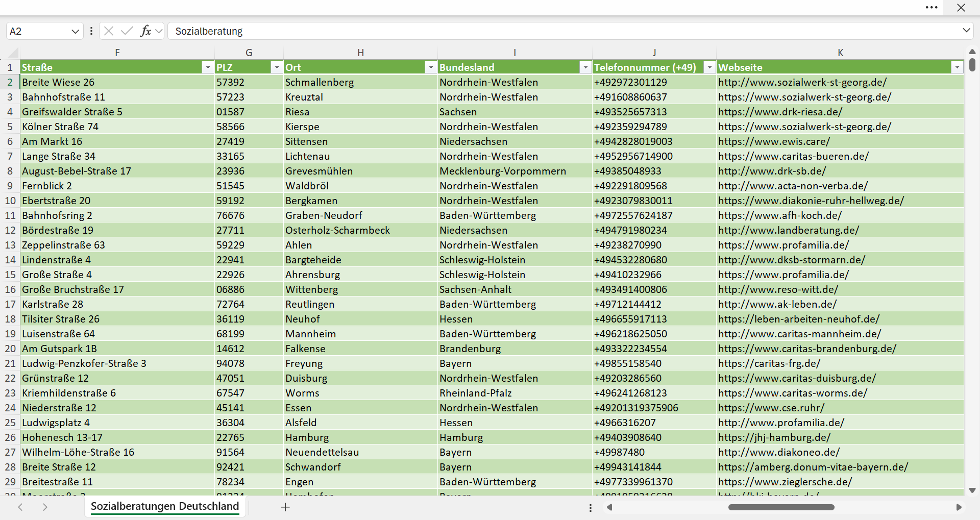Confirm entry with the checkmark icon

coord(127,31)
